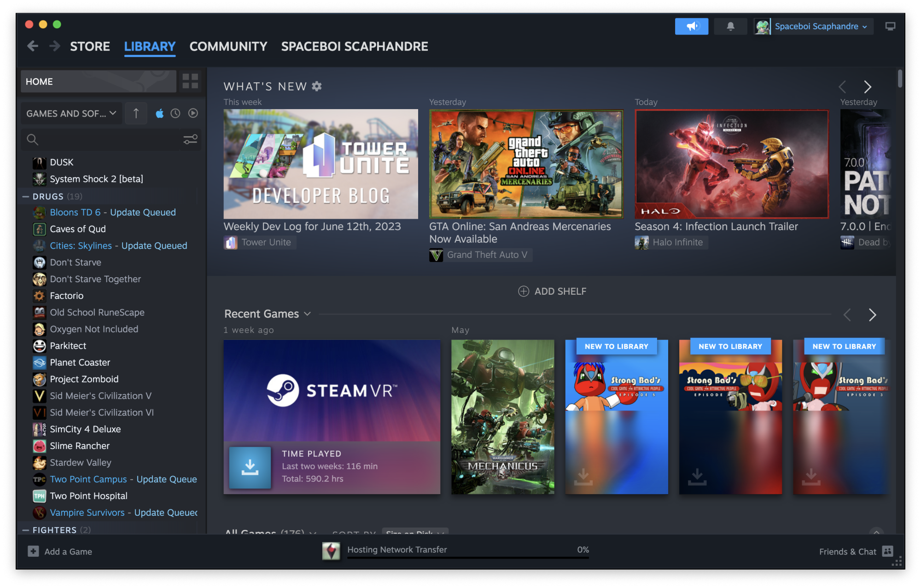Screen dimensions: 921x588
Task: Click SteamVR install download icon
Action: pos(250,467)
